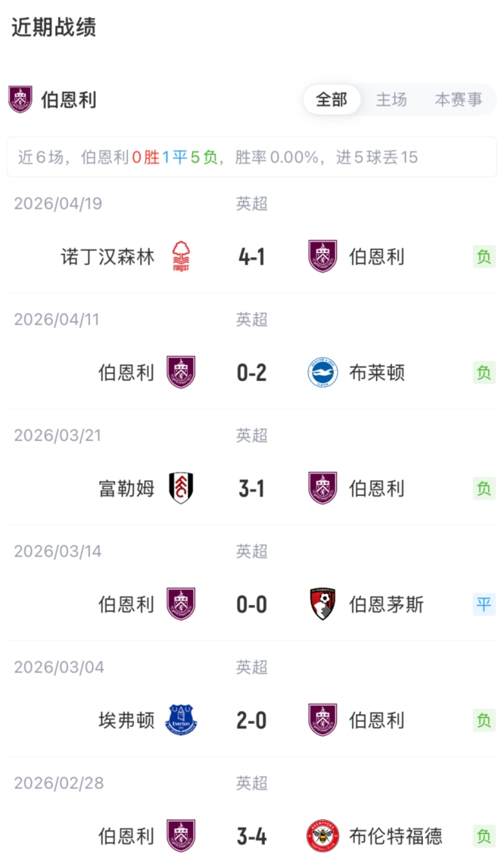Select the recent form summary bar

(252, 157)
